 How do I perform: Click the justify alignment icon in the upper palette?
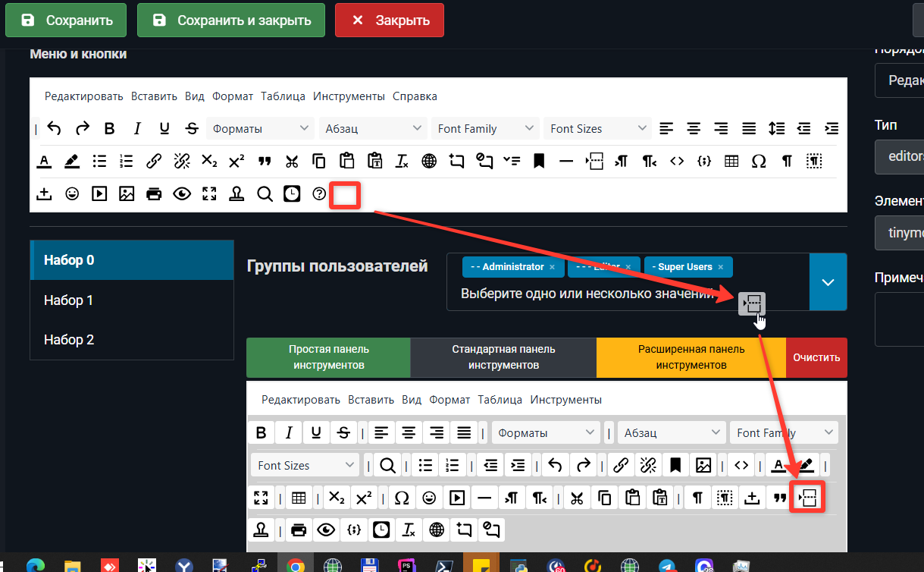click(x=749, y=128)
